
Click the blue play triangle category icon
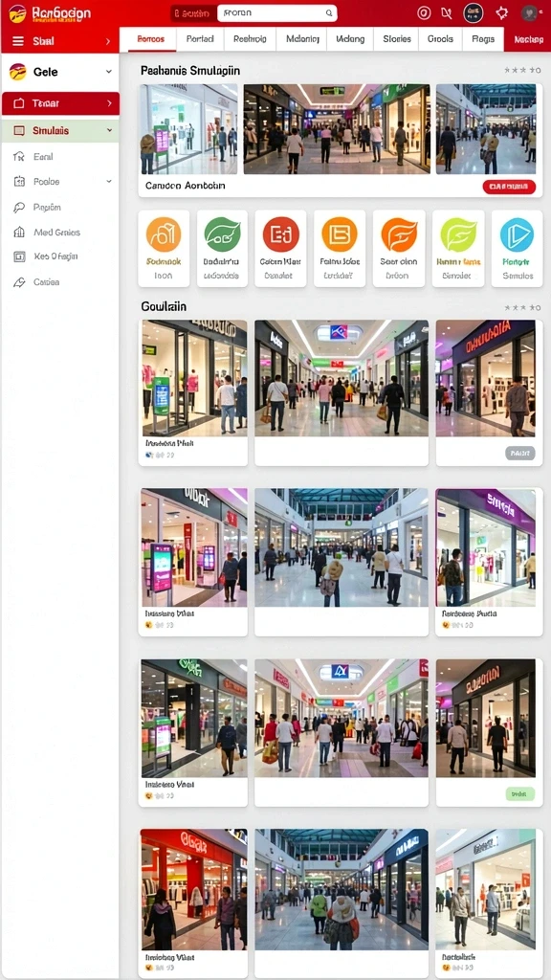click(x=517, y=234)
